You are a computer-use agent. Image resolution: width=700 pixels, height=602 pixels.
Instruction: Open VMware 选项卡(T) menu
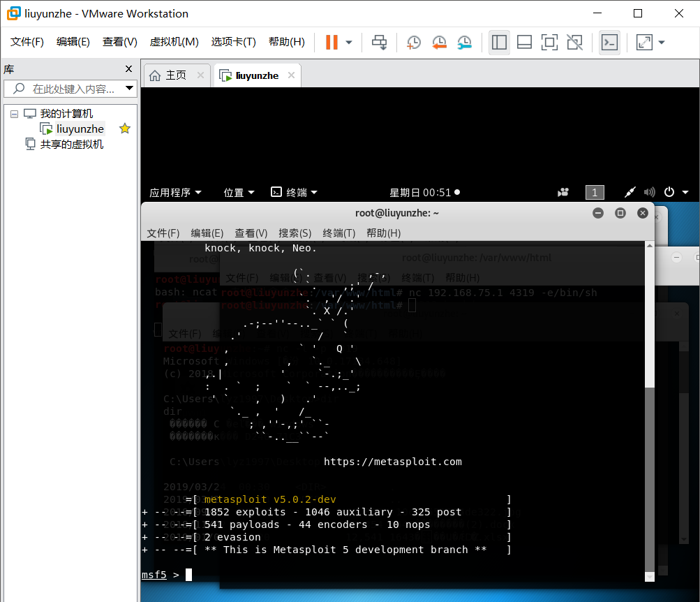(234, 42)
